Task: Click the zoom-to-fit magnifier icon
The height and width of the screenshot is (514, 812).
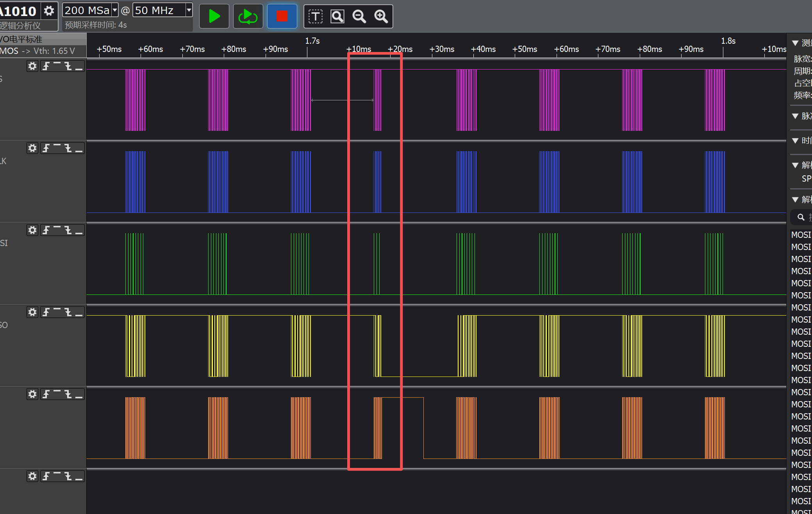Action: click(337, 16)
